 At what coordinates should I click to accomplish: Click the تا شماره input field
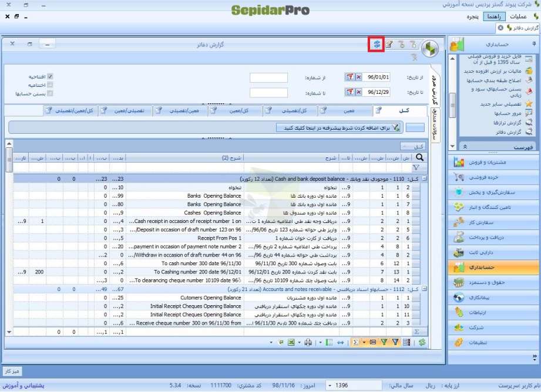[268, 92]
